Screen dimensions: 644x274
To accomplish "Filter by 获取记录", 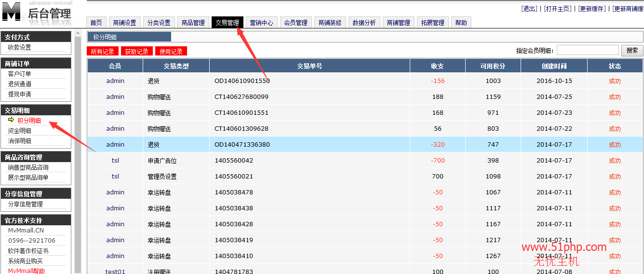I will pyautogui.click(x=136, y=52).
